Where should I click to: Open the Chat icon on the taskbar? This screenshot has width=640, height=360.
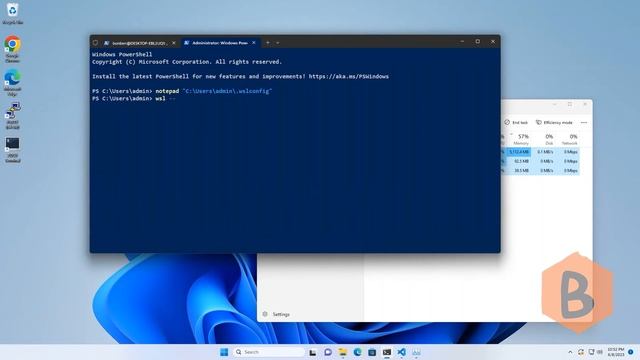pyautogui.click(x=328, y=352)
